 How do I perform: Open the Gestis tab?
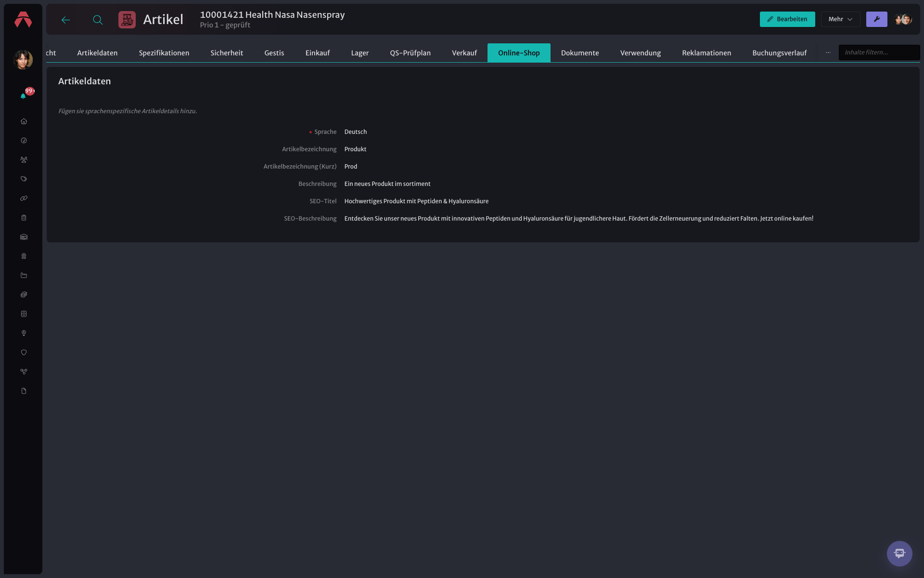(274, 53)
